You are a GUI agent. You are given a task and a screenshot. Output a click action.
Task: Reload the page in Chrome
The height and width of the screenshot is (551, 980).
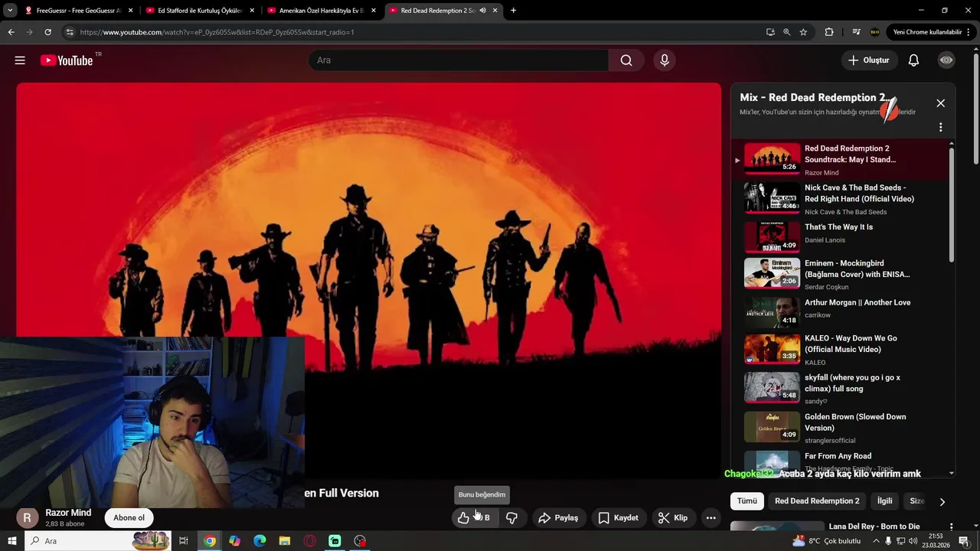(47, 32)
